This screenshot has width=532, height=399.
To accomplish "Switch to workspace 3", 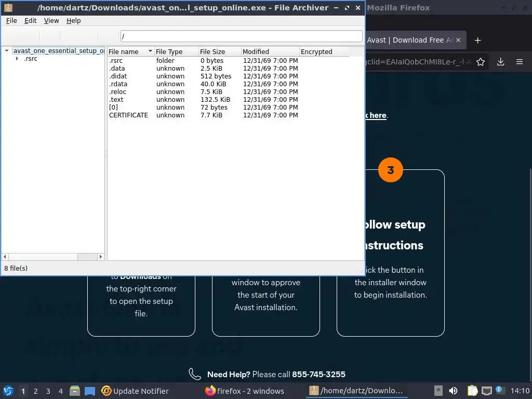I will click(48, 391).
